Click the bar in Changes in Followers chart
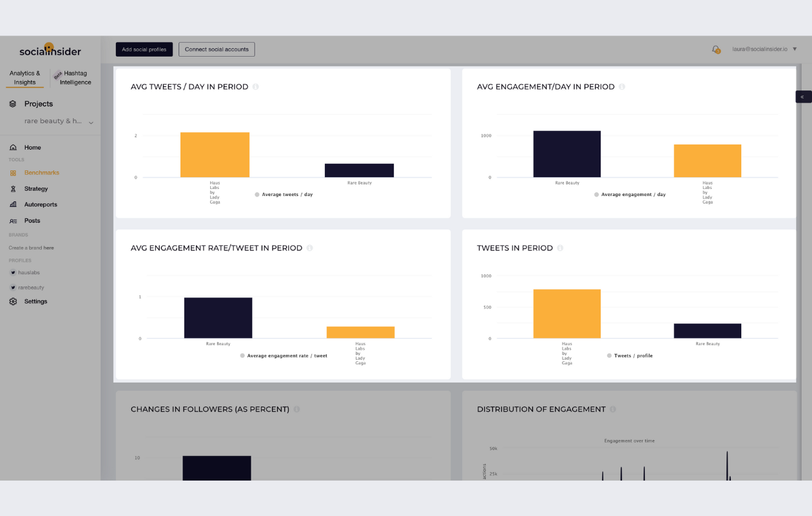The height and width of the screenshot is (516, 812). [217, 468]
